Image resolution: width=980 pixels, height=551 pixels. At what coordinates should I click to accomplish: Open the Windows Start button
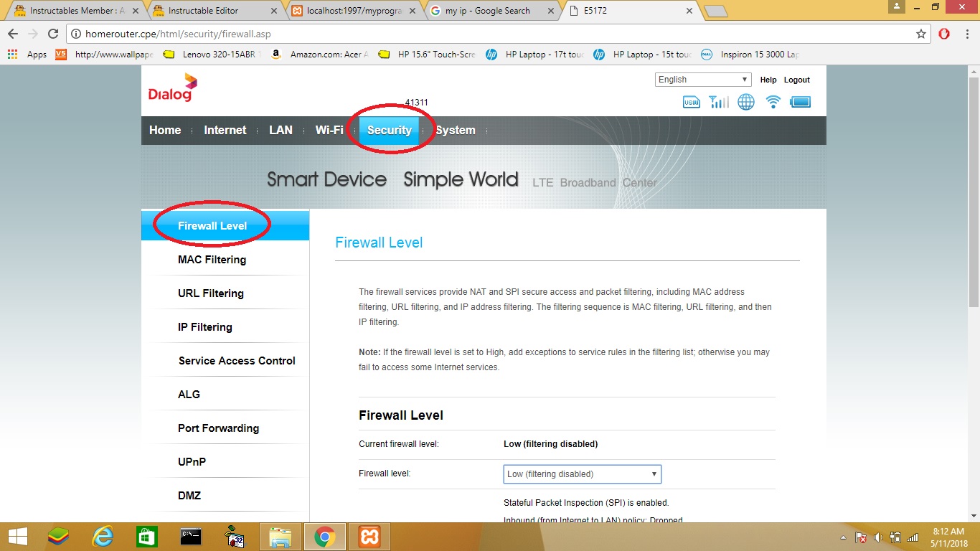(x=17, y=537)
